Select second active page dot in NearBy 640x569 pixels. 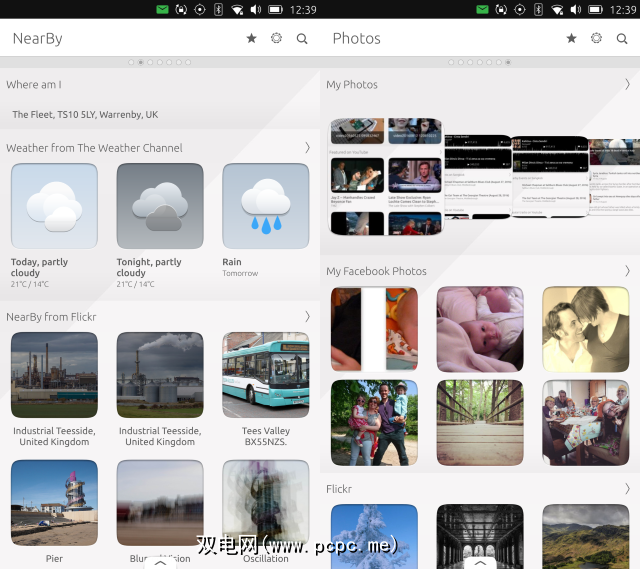140,62
